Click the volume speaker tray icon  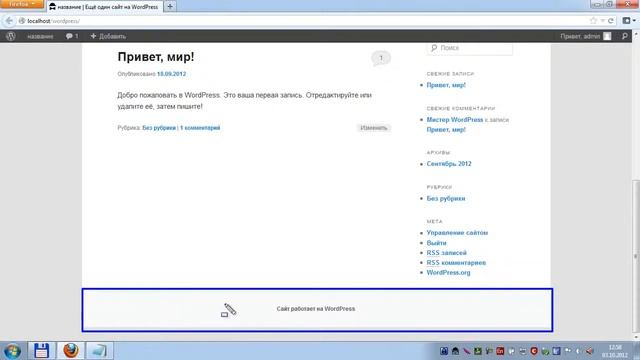tap(590, 351)
